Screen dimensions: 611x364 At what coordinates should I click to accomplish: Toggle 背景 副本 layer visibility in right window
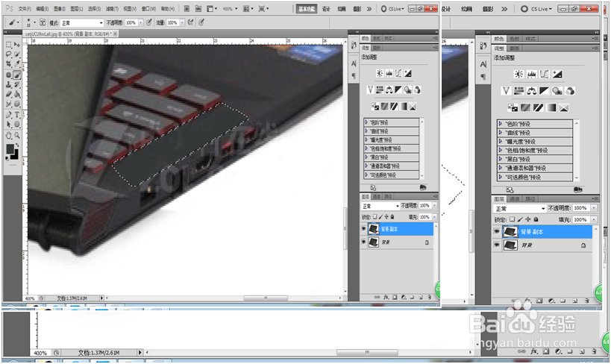[x=496, y=231]
